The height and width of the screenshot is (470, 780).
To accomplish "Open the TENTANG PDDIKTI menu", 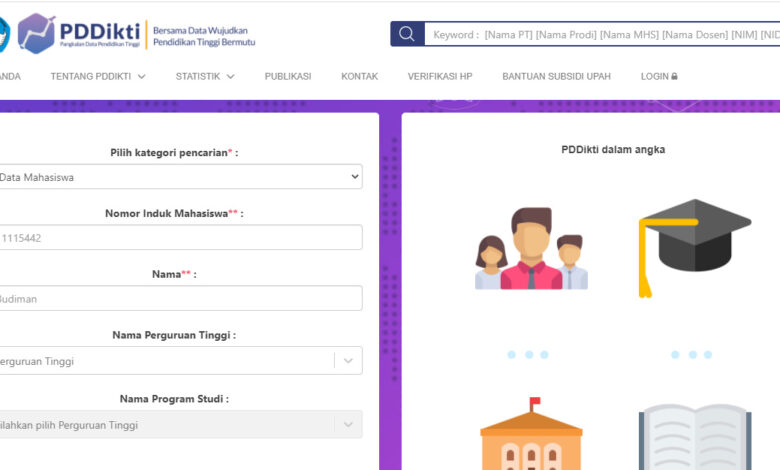I will pyautogui.click(x=98, y=77).
